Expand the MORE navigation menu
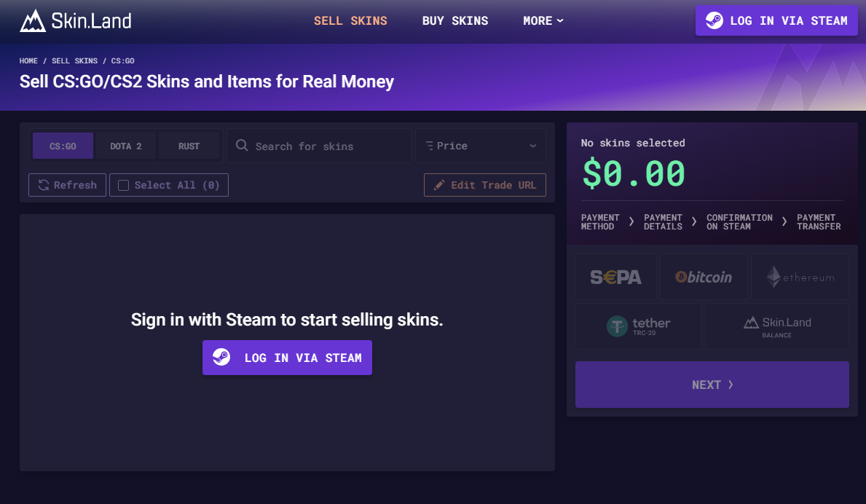 point(543,20)
